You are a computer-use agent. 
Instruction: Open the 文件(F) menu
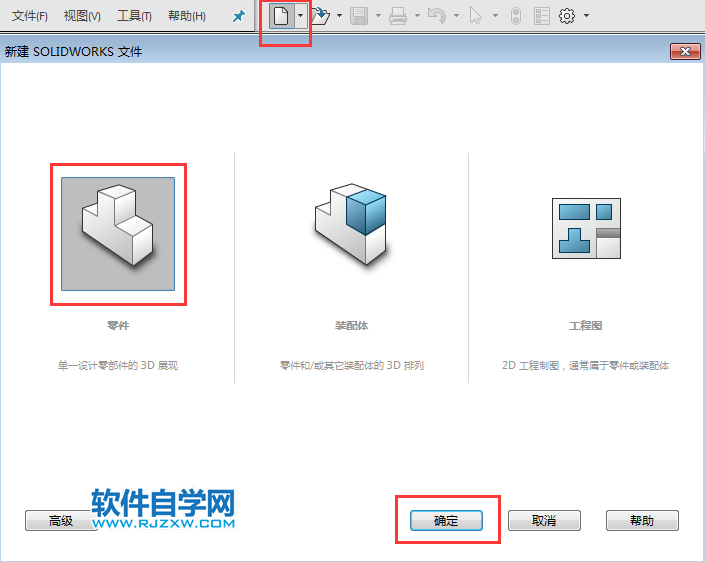click(x=30, y=16)
